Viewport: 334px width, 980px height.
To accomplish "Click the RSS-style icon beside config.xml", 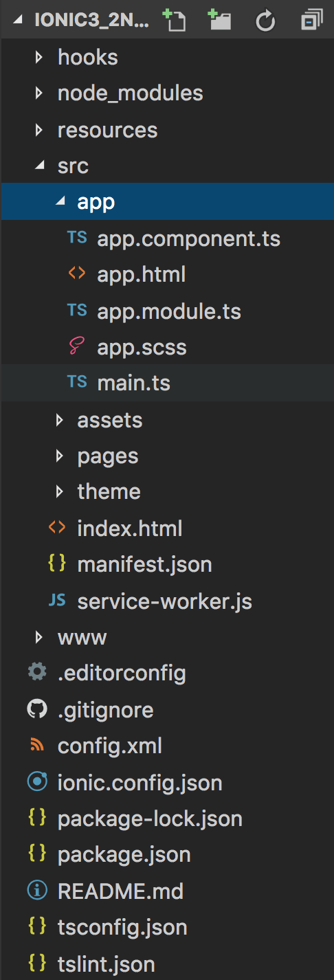I will pos(37,745).
